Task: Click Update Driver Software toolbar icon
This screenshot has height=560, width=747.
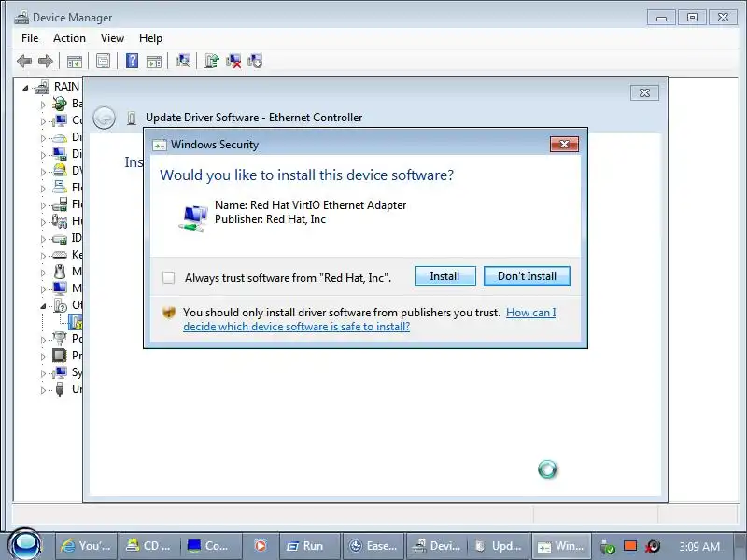Action: [x=212, y=61]
